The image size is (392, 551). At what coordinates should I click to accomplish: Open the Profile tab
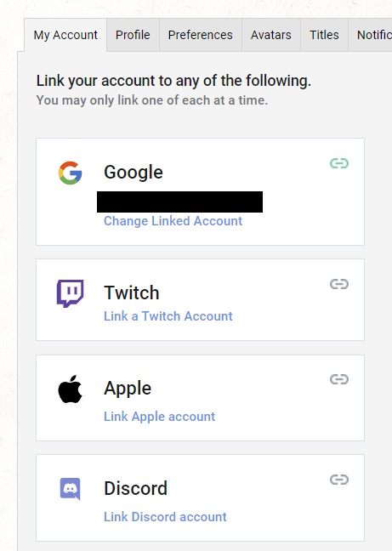pyautogui.click(x=133, y=35)
